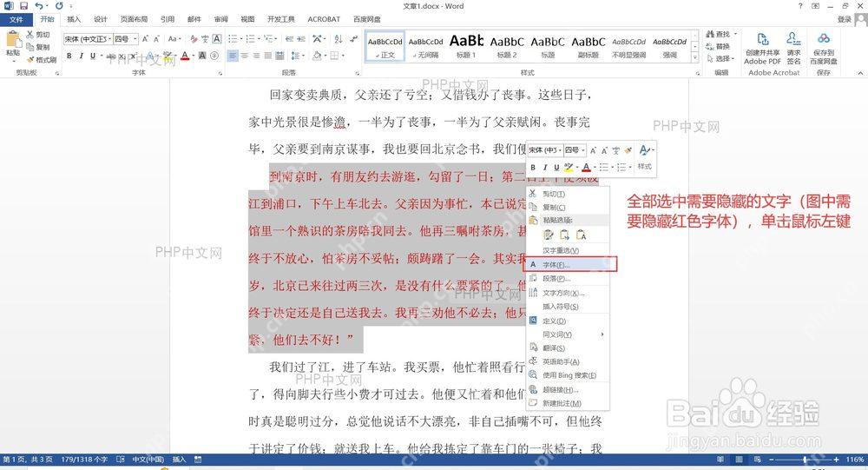Apply red font color A in ribbon

pyautogui.click(x=184, y=56)
